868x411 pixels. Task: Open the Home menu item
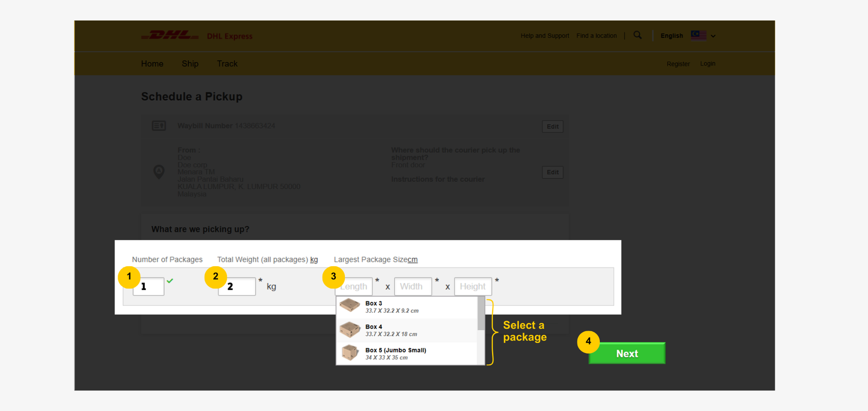[x=152, y=63]
